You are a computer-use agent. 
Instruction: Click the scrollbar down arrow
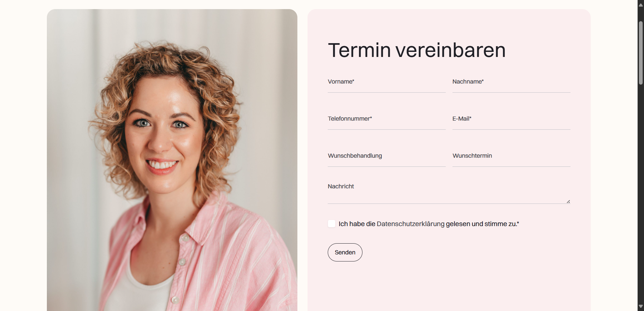(x=641, y=306)
